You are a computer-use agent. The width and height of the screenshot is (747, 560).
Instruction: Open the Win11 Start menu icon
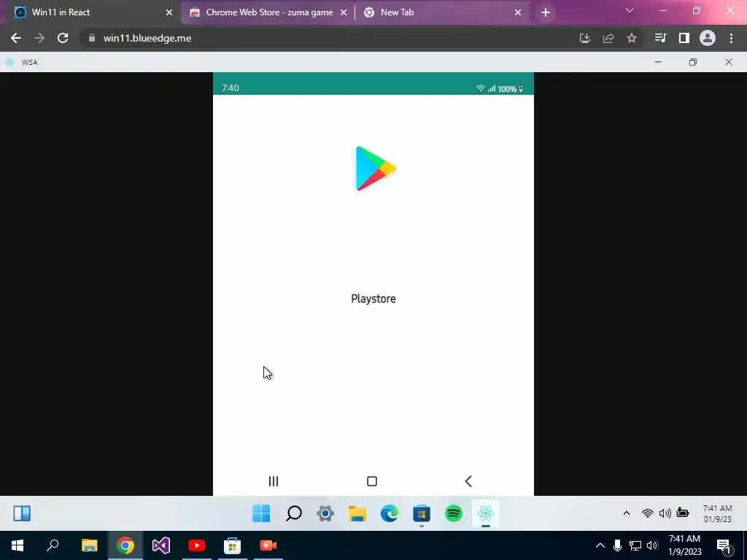coord(261,513)
